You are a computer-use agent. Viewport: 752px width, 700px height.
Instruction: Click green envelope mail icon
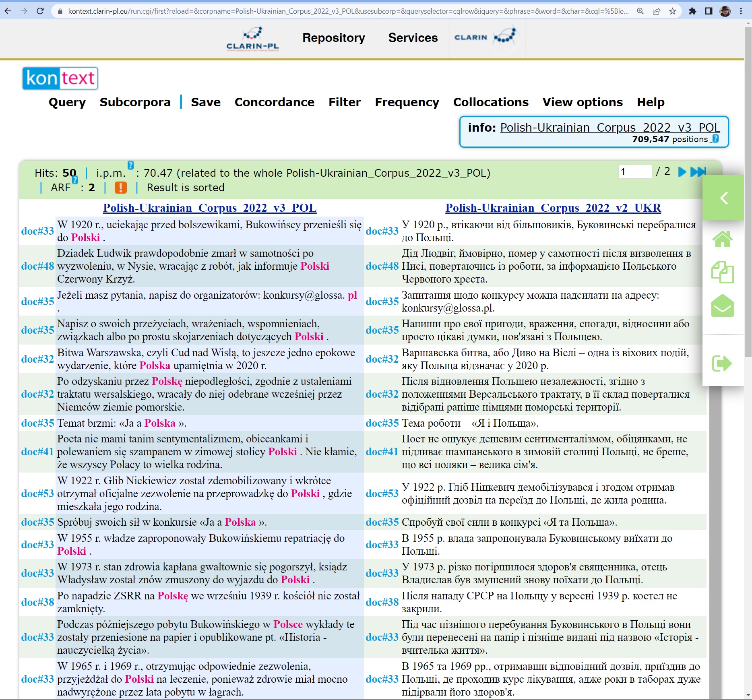pyautogui.click(x=723, y=306)
